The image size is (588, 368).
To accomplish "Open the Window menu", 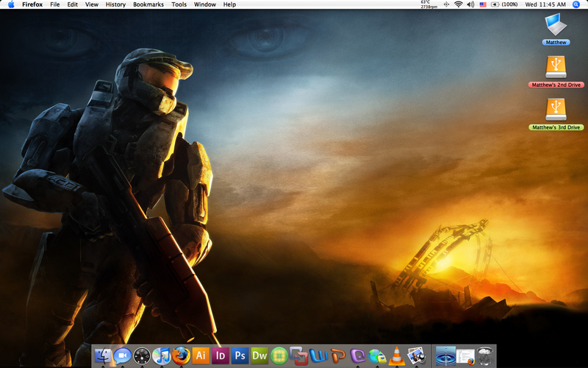I will pyautogui.click(x=205, y=4).
